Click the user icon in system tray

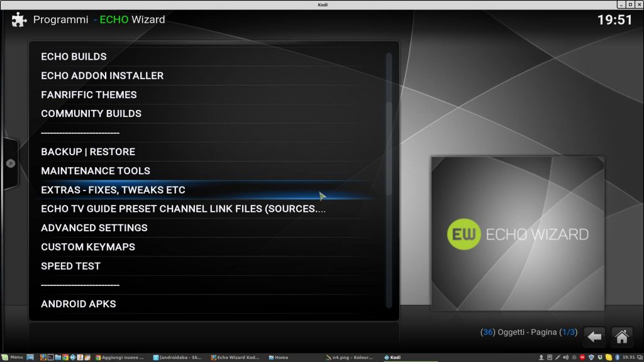click(541, 358)
